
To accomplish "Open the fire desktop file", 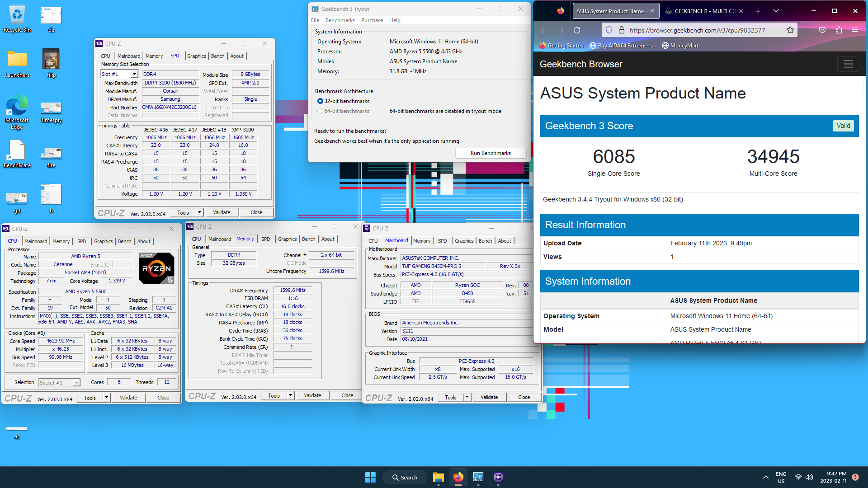I will 51,157.
